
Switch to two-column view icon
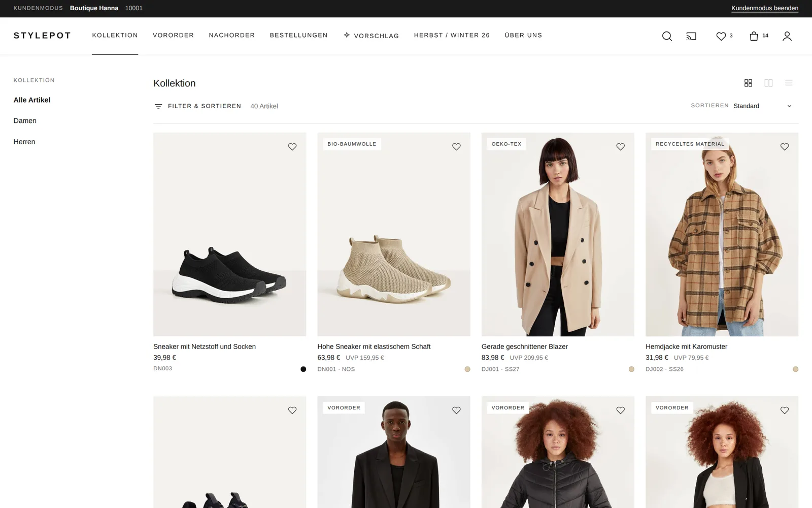pos(768,83)
